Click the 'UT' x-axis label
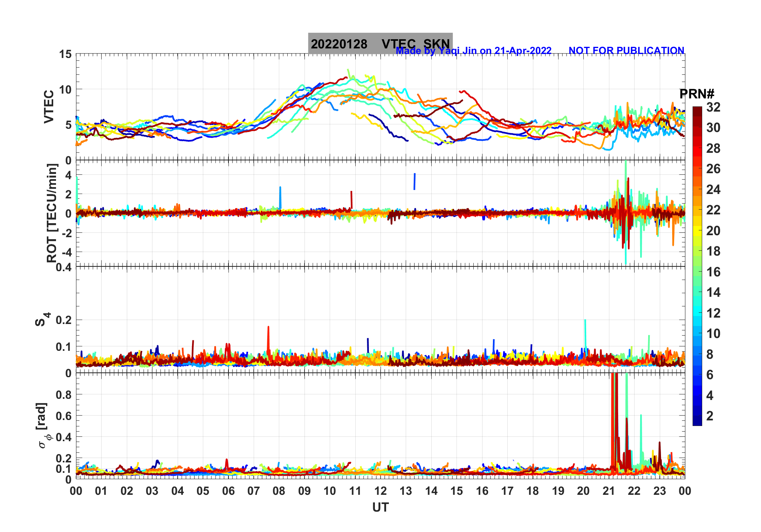Viewport: 761px width, 532px height. point(380,508)
